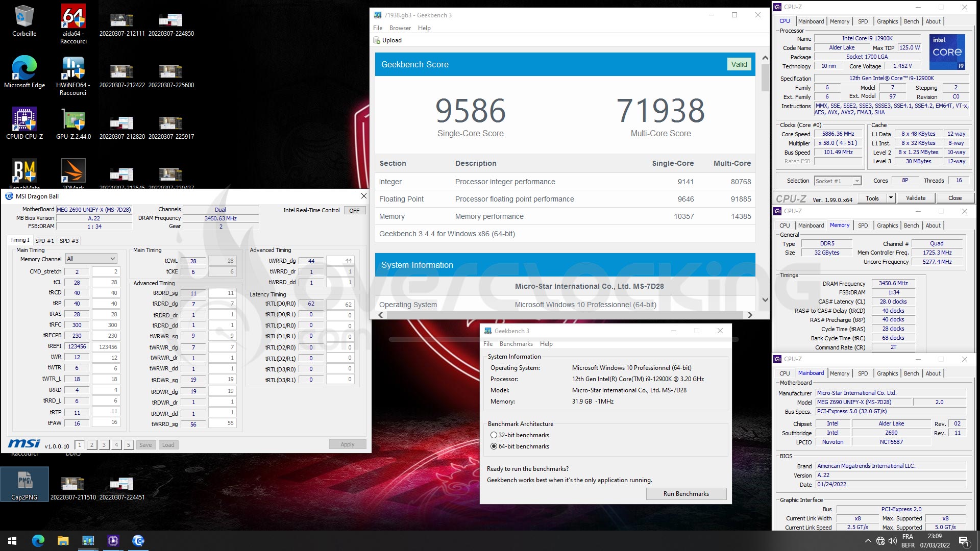The height and width of the screenshot is (551, 980).
Task: Open the Windows Start menu
Action: (12, 541)
